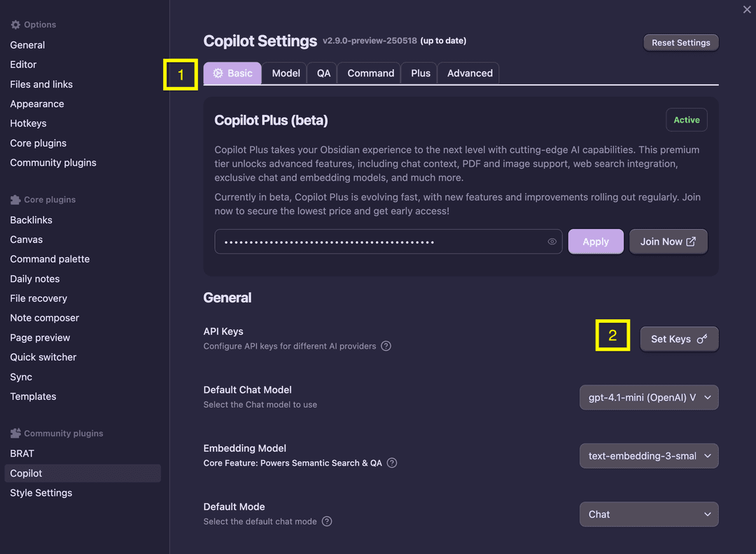Click the Core plugins puzzle icon
The image size is (756, 554).
coord(15,199)
